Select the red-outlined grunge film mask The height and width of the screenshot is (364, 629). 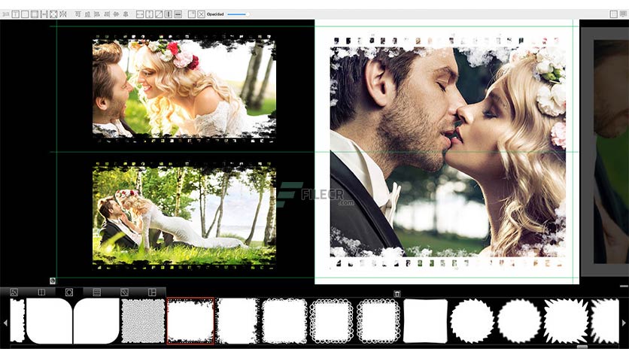[x=190, y=321]
